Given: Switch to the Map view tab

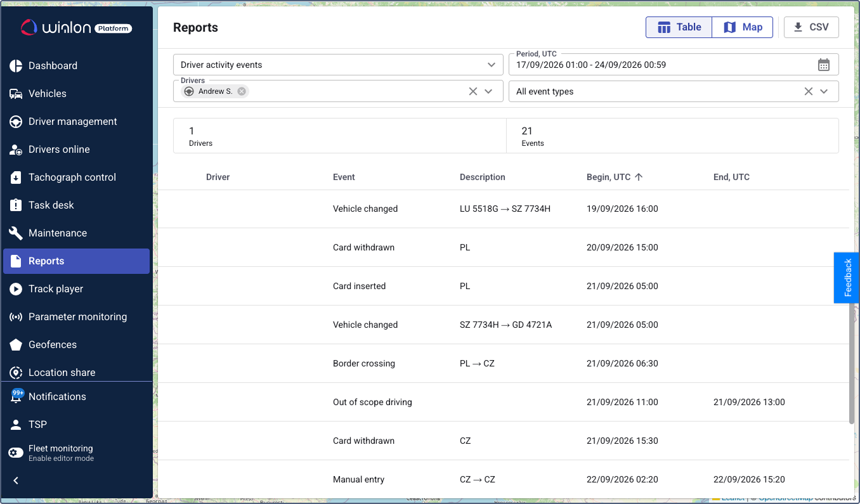Looking at the screenshot, I should click(x=743, y=27).
